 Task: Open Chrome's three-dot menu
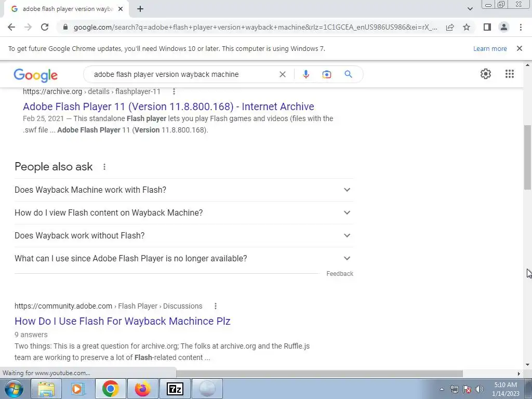[x=521, y=27]
